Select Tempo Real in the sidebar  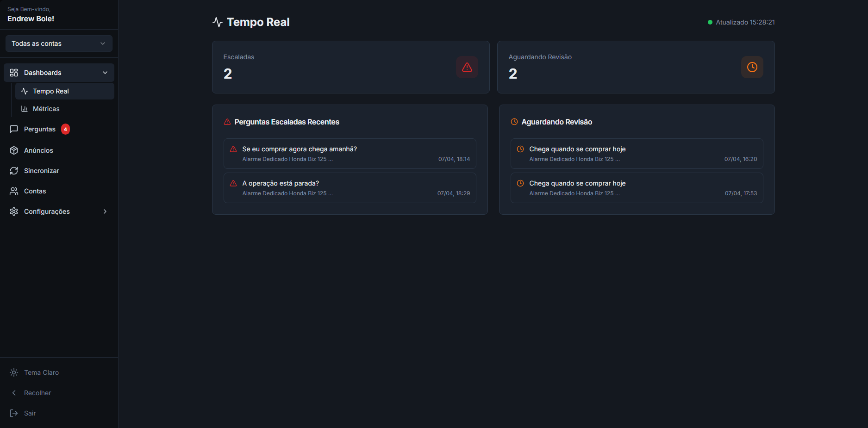(50, 91)
